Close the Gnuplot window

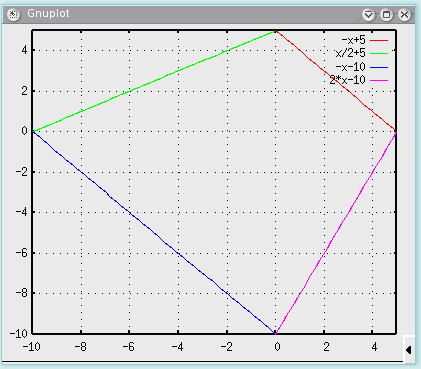404,15
